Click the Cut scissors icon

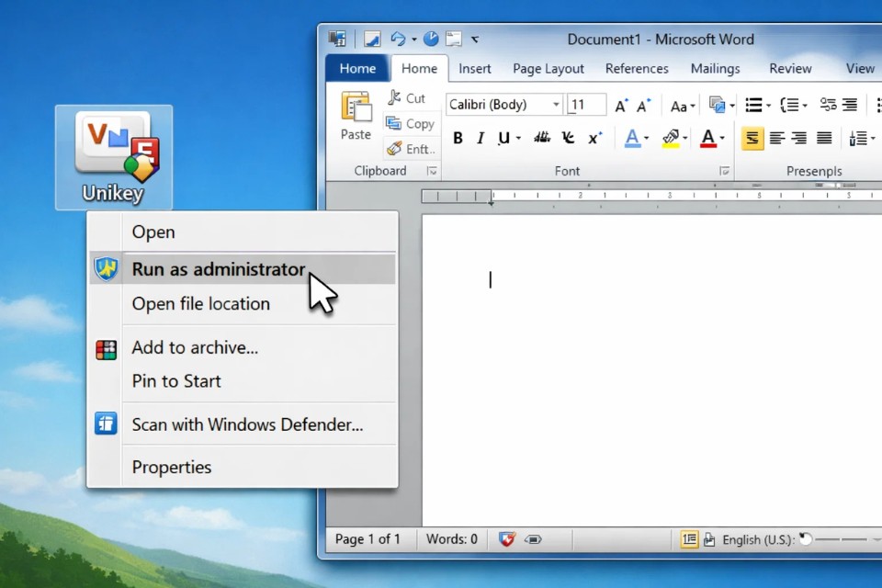click(x=395, y=97)
